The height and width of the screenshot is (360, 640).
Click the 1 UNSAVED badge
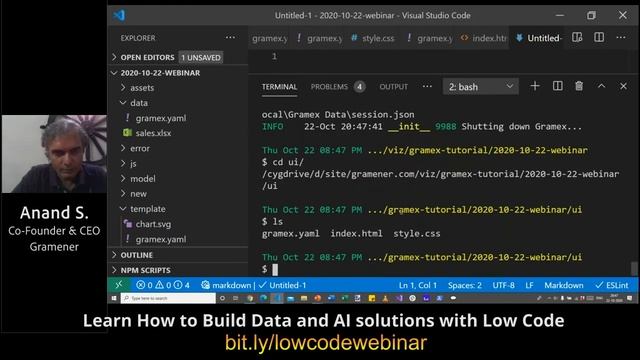click(x=201, y=58)
